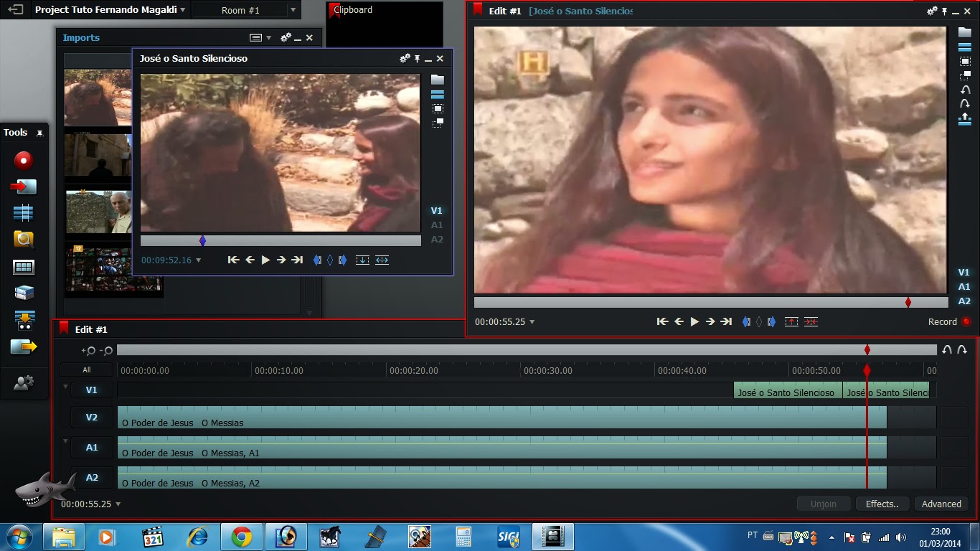Play the Edit #1 viewer

pos(694,321)
